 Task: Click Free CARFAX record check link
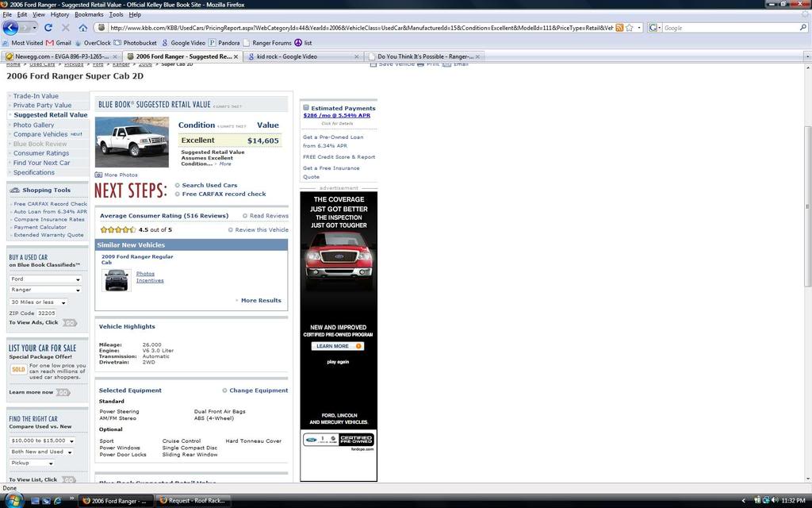click(224, 194)
